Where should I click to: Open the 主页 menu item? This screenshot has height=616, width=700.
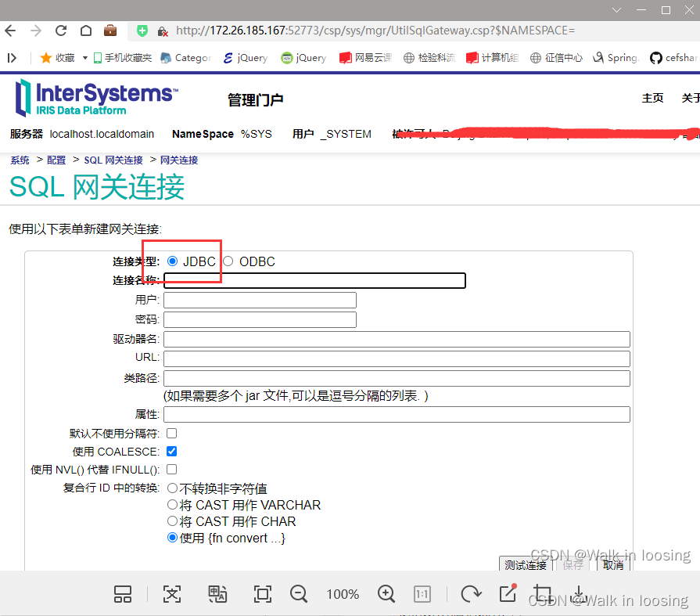(x=653, y=98)
